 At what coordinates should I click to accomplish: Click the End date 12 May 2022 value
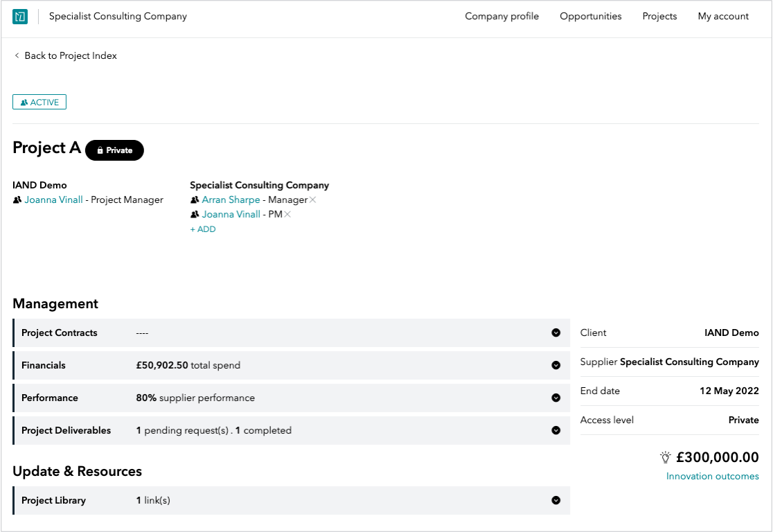point(729,391)
